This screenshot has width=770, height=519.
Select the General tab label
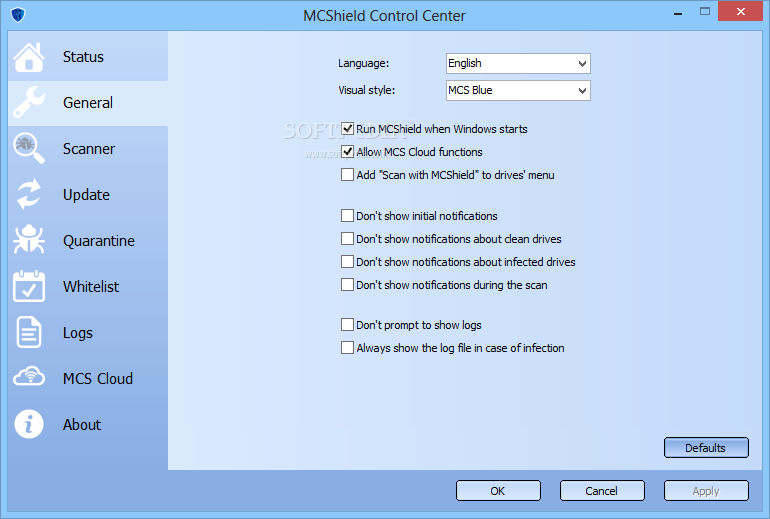click(x=88, y=103)
